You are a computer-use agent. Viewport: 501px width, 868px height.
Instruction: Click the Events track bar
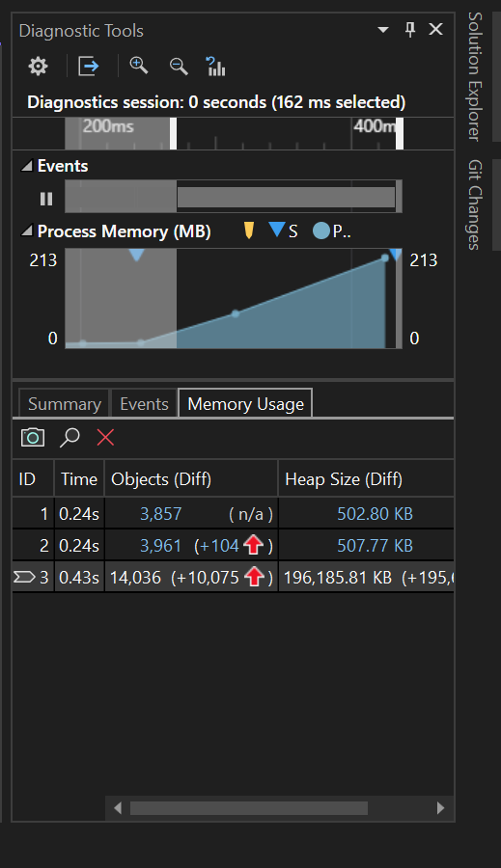point(286,197)
